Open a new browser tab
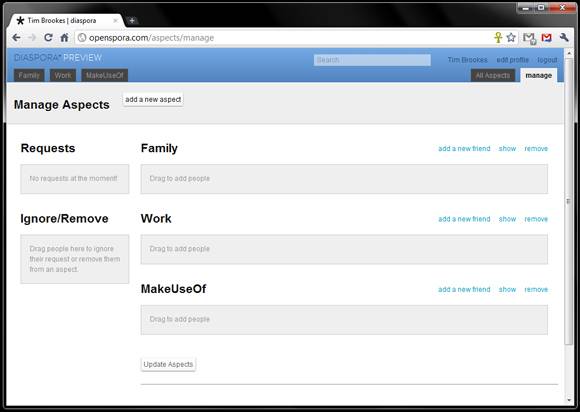 [x=132, y=21]
